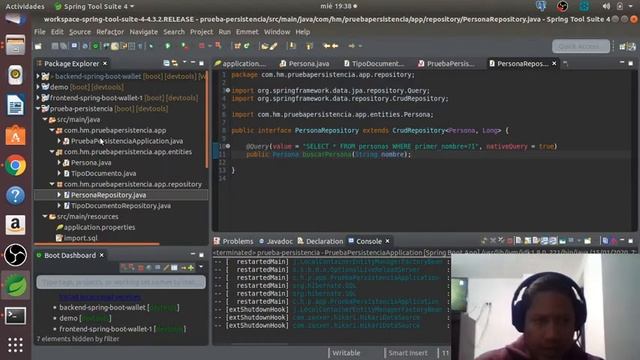Click red Terminate icon in Console toolbar
Viewport: 640px width, 360px height.
pos(509,241)
